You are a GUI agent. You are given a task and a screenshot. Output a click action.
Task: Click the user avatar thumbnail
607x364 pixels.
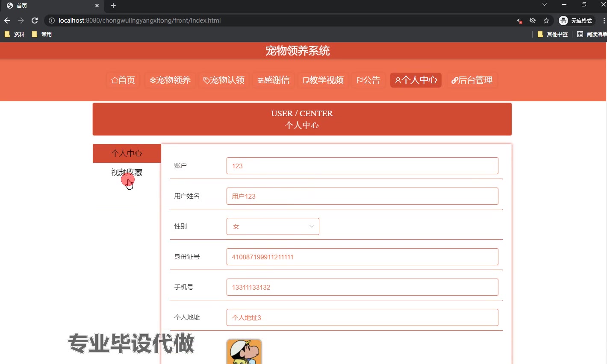244,352
